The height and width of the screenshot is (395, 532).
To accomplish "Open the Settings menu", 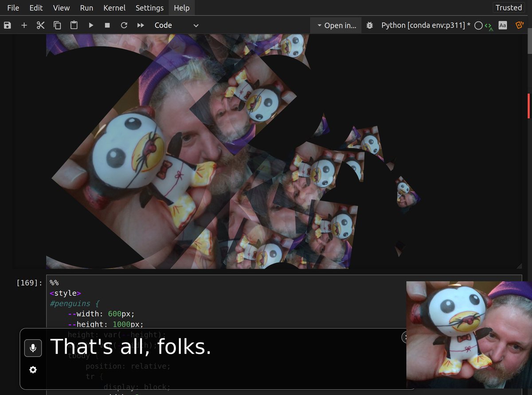I will pos(149,8).
